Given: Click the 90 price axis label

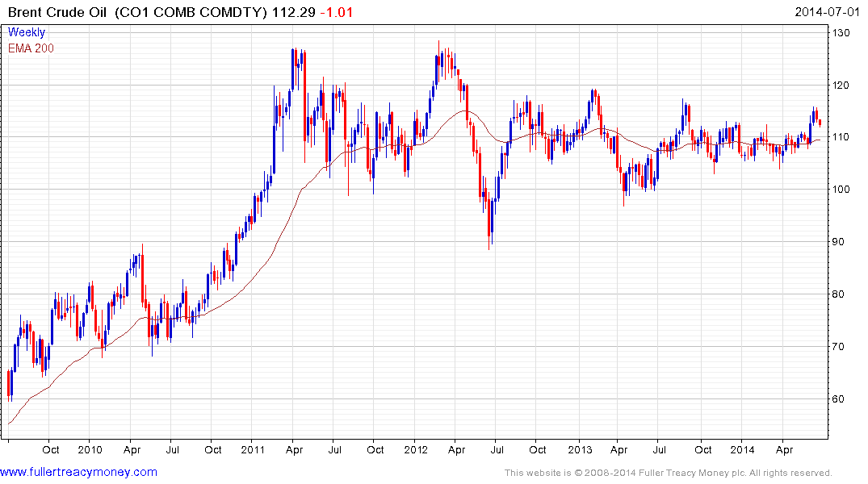Looking at the screenshot, I should [x=839, y=242].
